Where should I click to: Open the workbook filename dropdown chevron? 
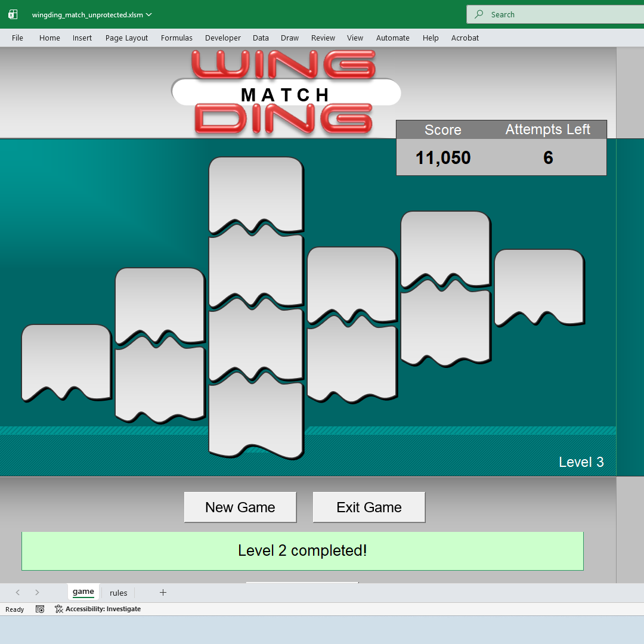click(x=148, y=16)
